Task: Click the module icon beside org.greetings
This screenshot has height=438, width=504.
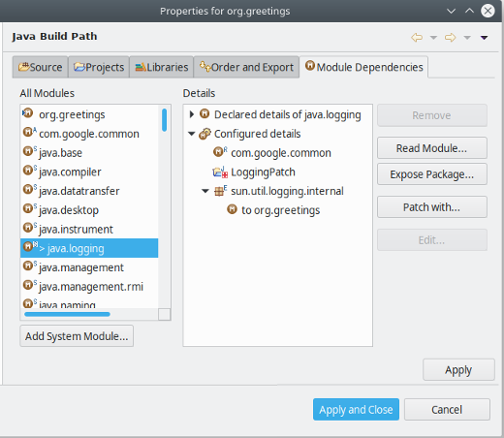Action: point(28,113)
